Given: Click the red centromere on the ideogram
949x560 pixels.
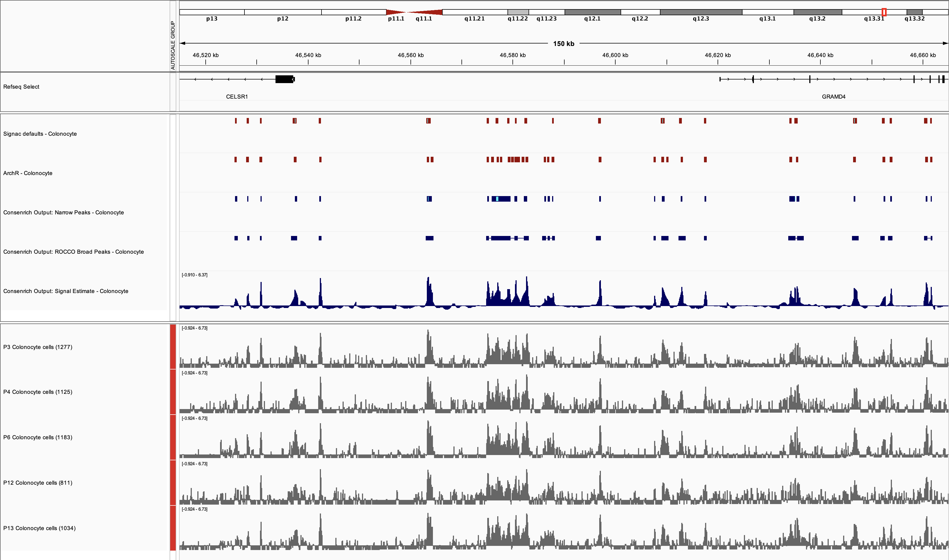Looking at the screenshot, I should (x=414, y=12).
